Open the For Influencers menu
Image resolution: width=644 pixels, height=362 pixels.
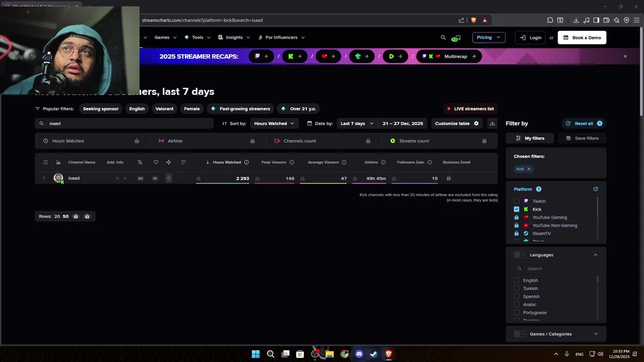tap(281, 37)
